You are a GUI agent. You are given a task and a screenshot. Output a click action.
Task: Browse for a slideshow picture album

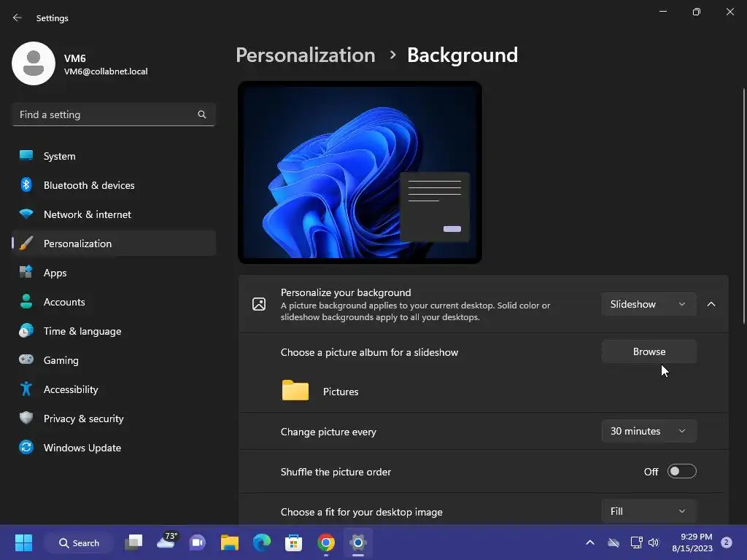point(649,351)
